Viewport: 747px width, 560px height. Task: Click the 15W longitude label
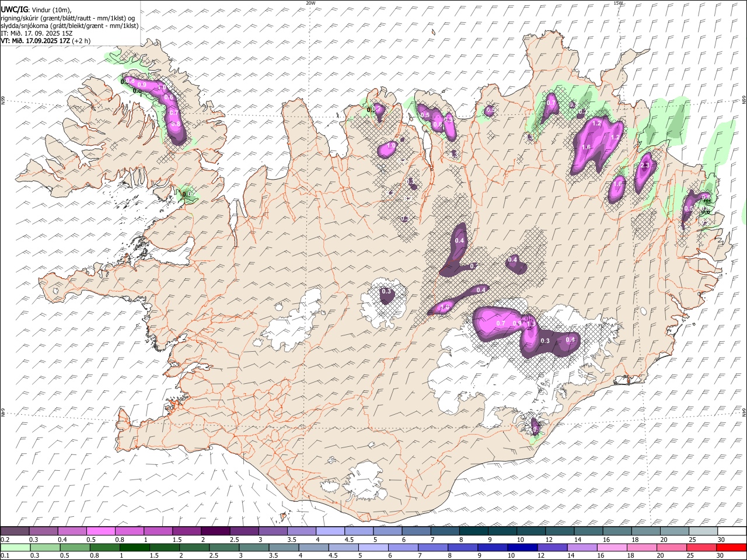pos(618,3)
